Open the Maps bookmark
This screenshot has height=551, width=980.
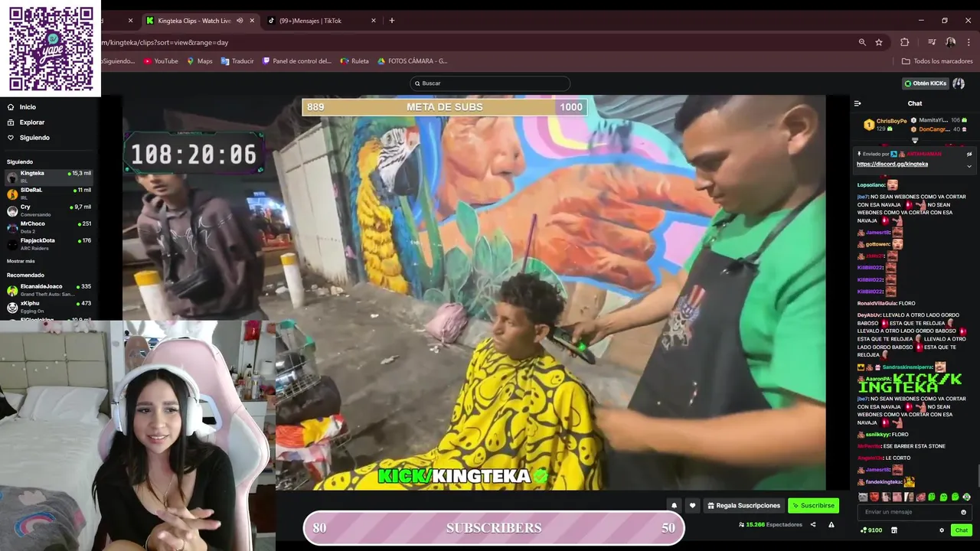coord(200,61)
